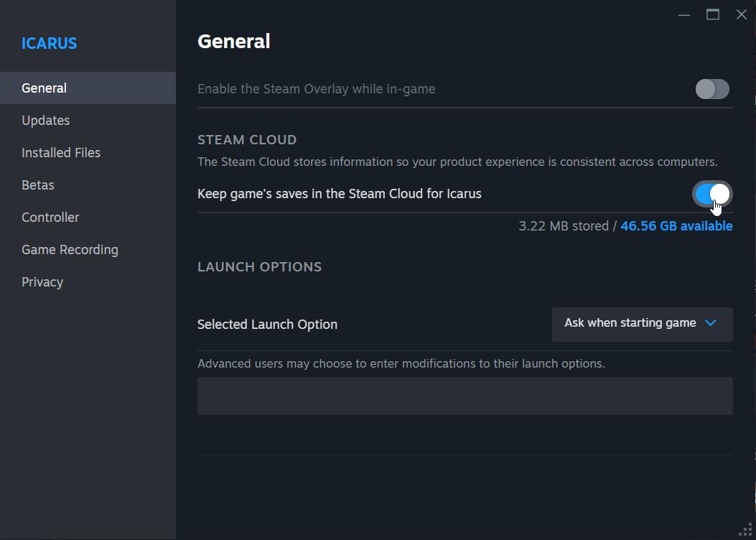Open the Privacy settings section
756x540 pixels.
pyautogui.click(x=42, y=281)
